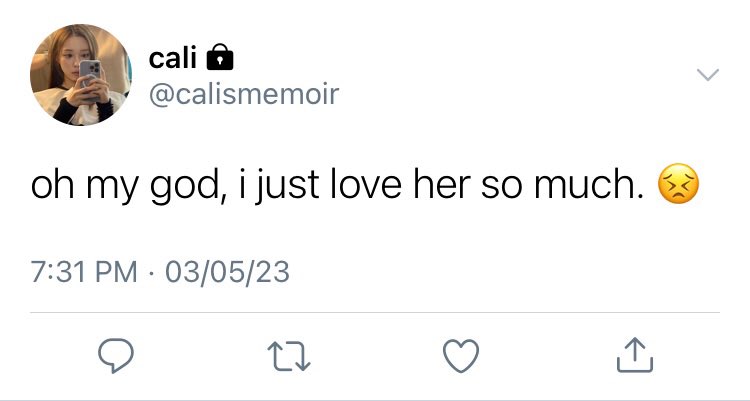This screenshot has height=401, width=750.
Task: Open the tweet options chevron menu
Action: click(708, 75)
